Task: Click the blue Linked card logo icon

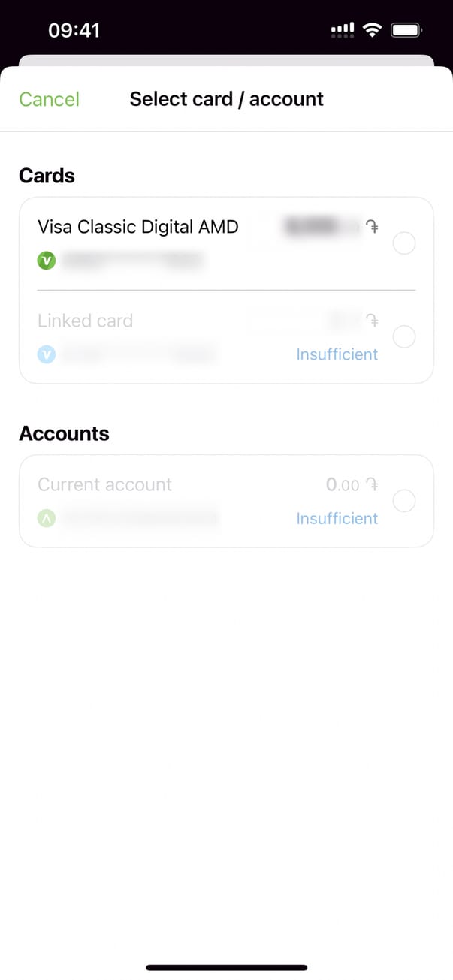Action: tap(47, 354)
